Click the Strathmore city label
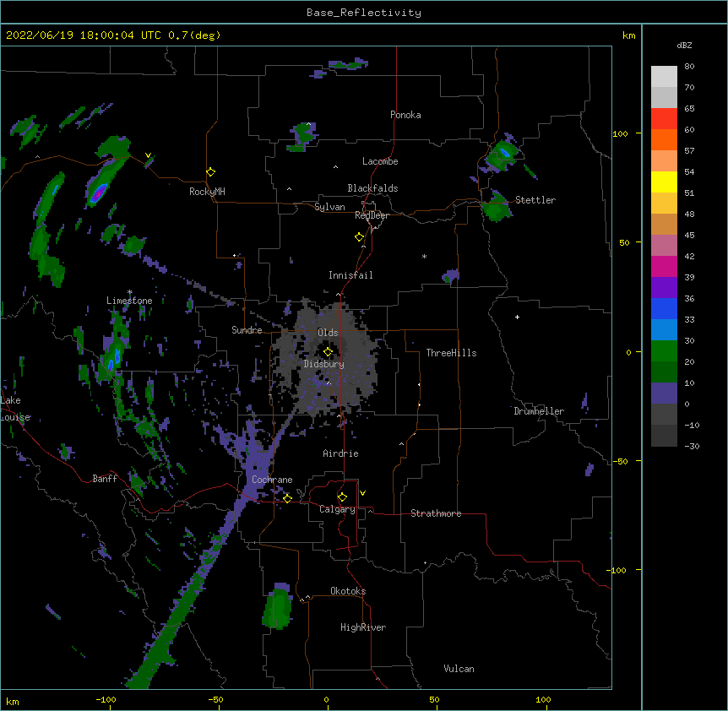This screenshot has width=728, height=711. click(x=436, y=513)
